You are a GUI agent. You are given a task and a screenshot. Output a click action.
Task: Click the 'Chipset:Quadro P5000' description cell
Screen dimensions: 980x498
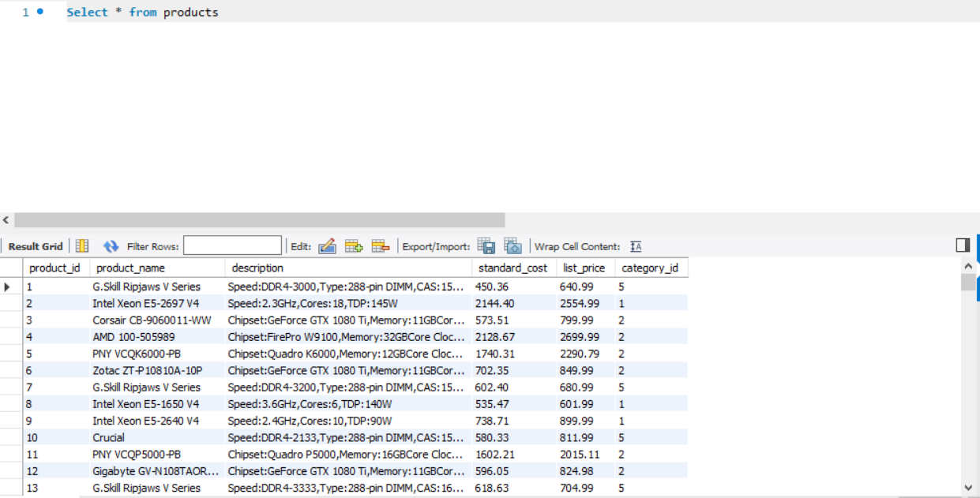tap(348, 455)
